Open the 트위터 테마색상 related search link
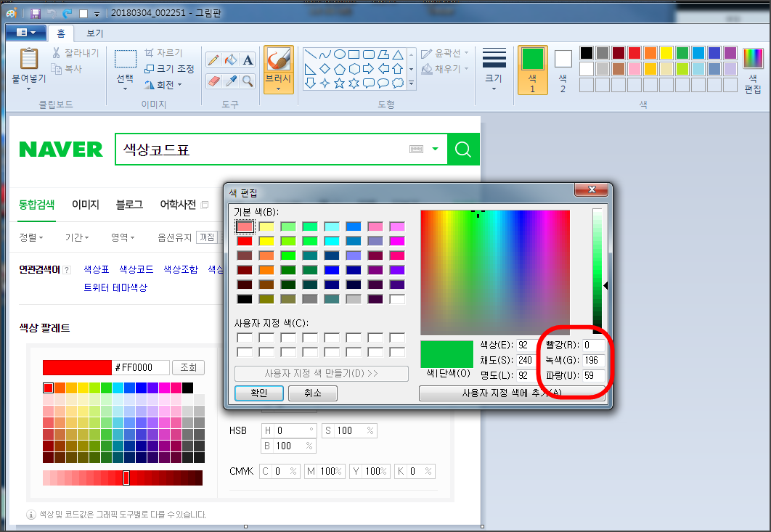The width and height of the screenshot is (771, 532). [115, 287]
